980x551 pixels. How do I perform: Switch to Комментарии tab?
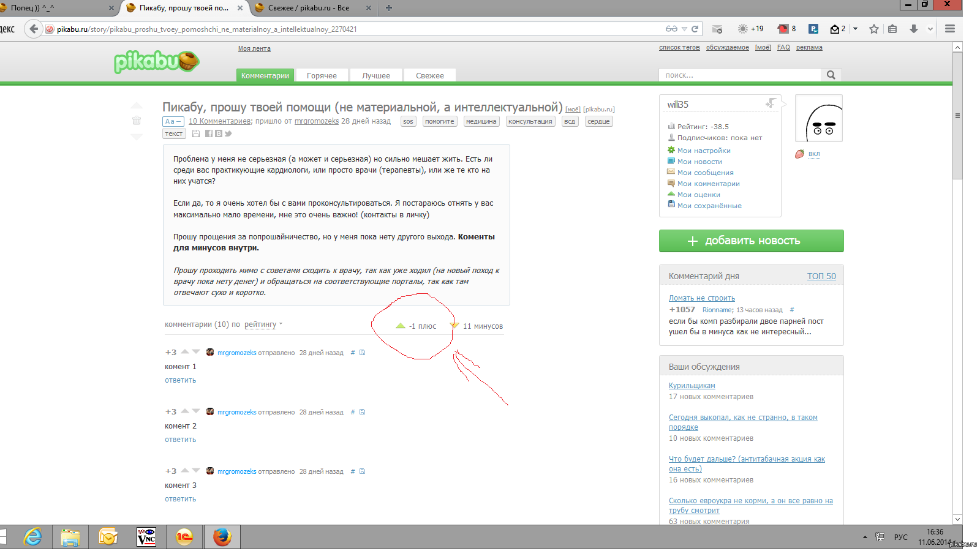coord(265,75)
